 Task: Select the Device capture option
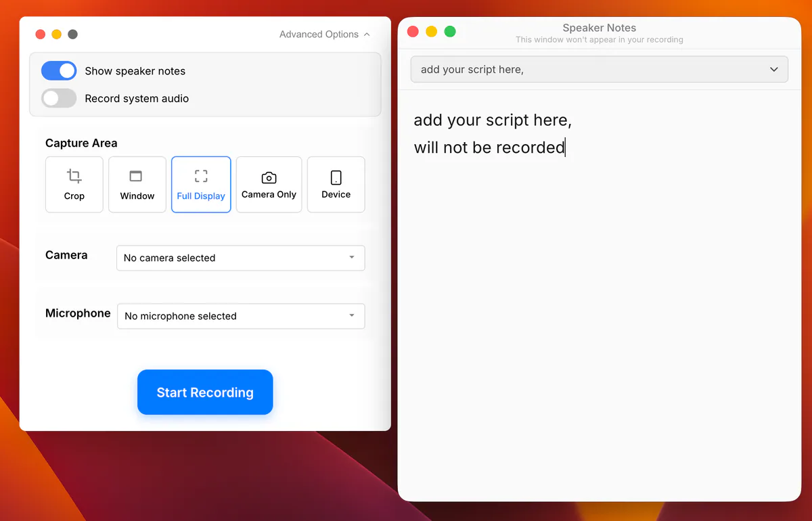point(336,185)
